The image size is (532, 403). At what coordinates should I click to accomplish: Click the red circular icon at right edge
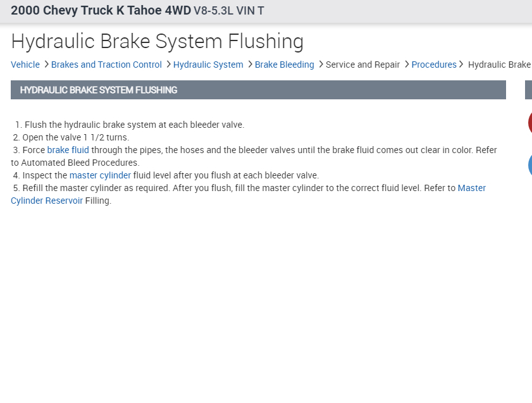click(x=529, y=123)
